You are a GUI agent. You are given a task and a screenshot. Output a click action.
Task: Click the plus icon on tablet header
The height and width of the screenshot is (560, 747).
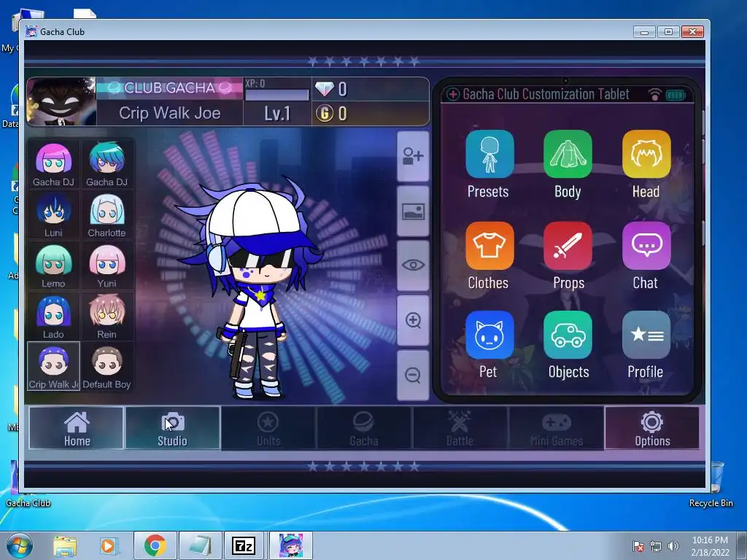(x=452, y=94)
